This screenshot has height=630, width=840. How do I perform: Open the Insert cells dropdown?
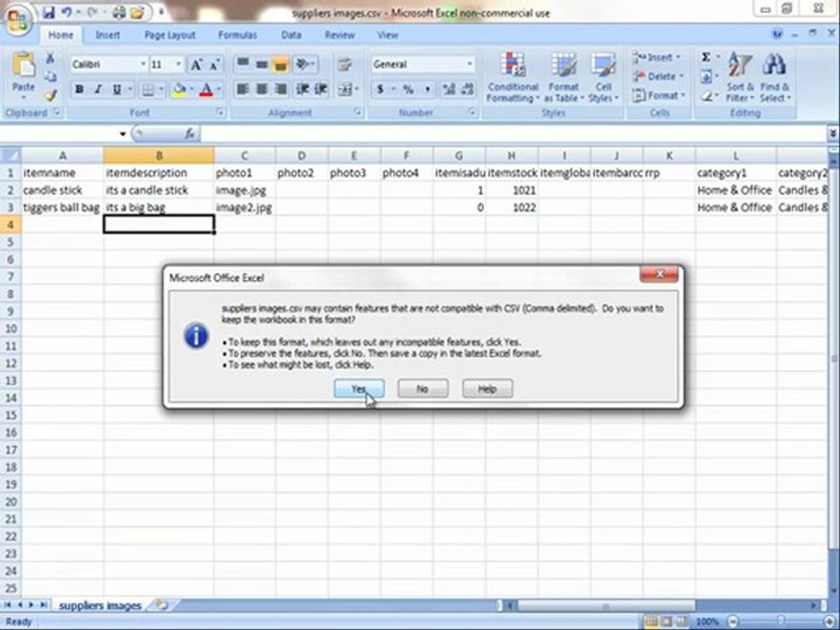[x=657, y=58]
